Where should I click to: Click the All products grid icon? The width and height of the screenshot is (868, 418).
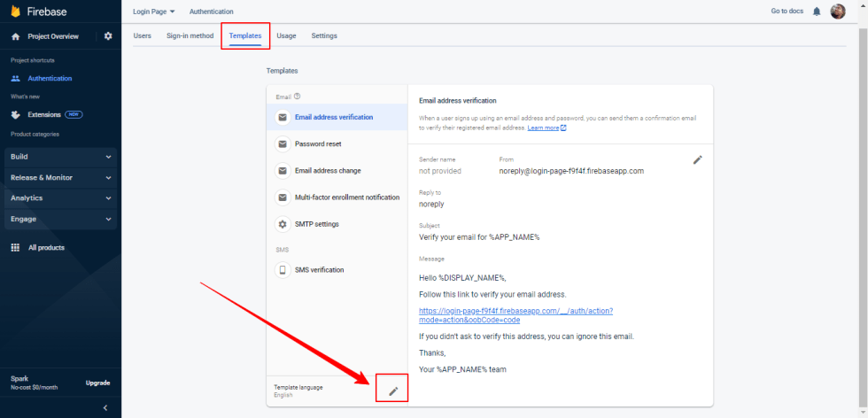[16, 247]
